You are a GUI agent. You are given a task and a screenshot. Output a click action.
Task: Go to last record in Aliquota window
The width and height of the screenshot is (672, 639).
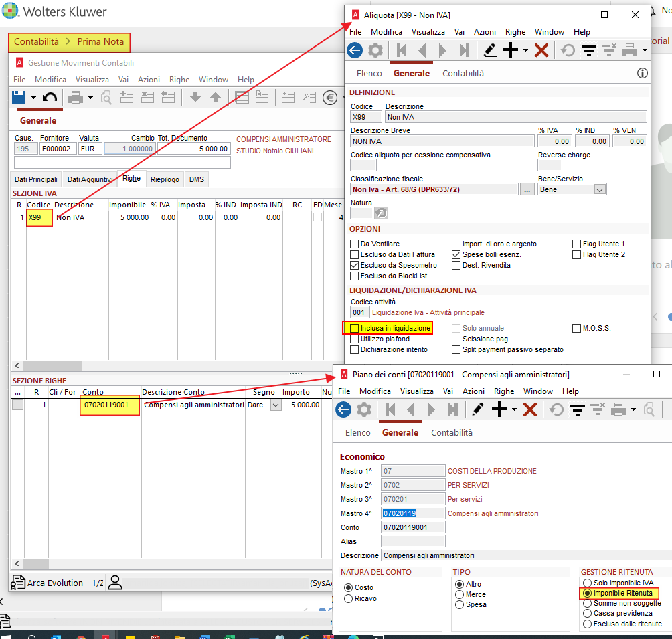464,51
